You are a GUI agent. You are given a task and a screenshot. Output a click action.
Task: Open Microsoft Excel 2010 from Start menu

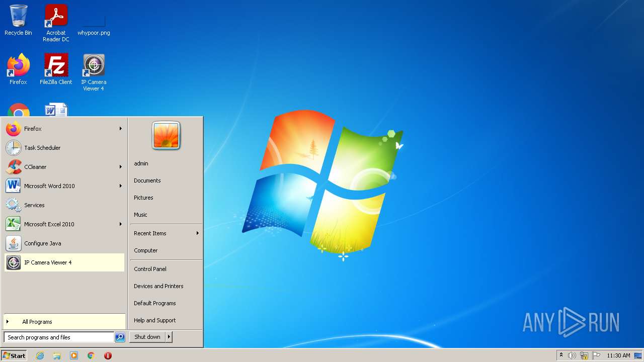point(64,224)
